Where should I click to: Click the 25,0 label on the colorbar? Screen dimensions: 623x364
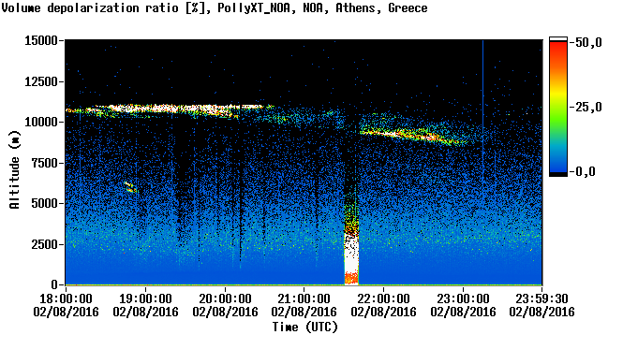click(588, 108)
